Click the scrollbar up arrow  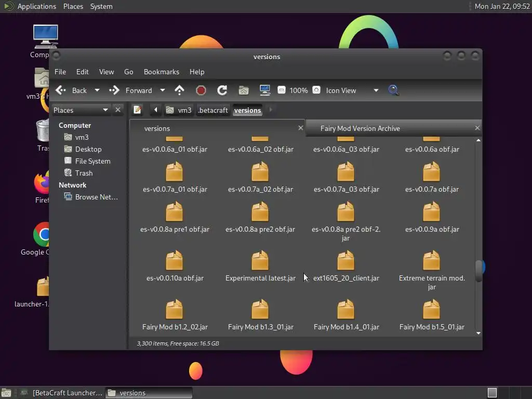click(x=478, y=140)
